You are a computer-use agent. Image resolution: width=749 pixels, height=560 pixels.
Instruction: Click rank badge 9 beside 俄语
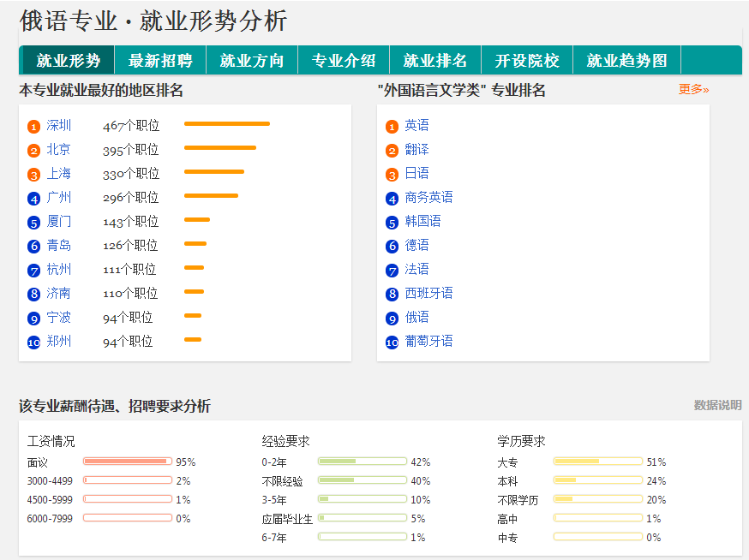pyautogui.click(x=392, y=319)
